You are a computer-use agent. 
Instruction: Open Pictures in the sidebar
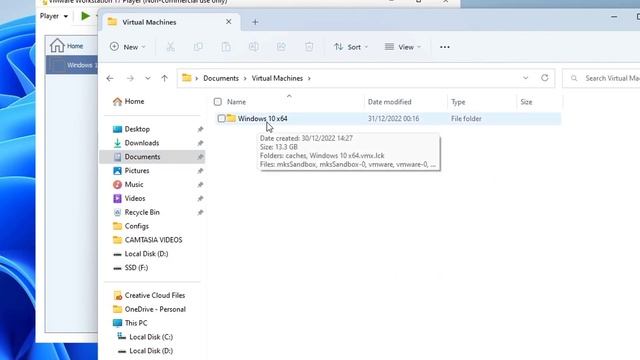137,171
